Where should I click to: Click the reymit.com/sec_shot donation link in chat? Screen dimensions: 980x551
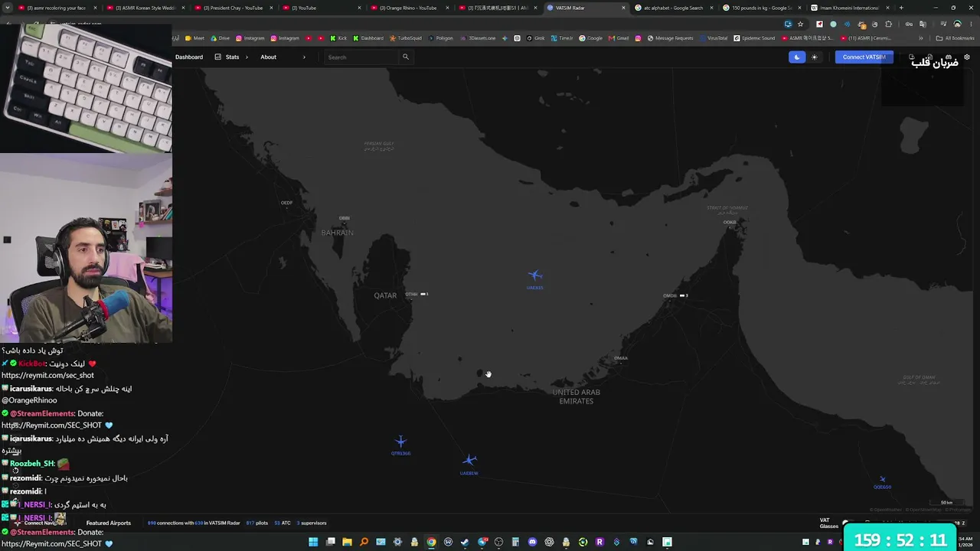point(47,376)
